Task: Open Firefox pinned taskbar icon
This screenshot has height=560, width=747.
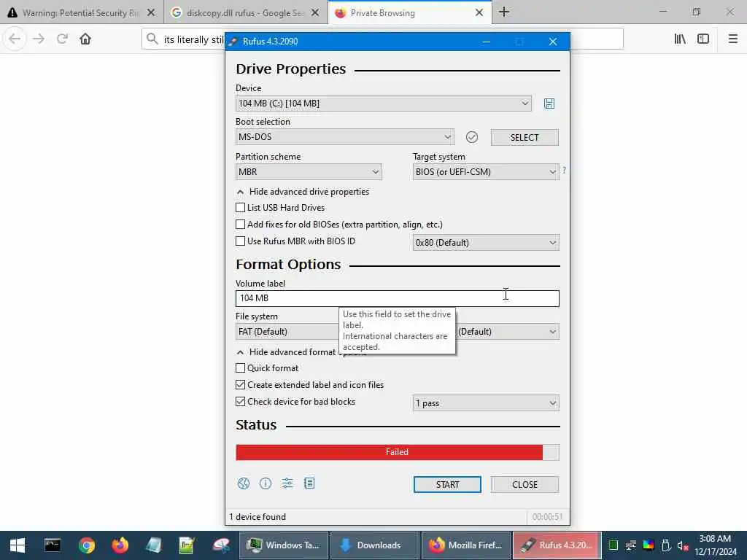Action: [120, 545]
